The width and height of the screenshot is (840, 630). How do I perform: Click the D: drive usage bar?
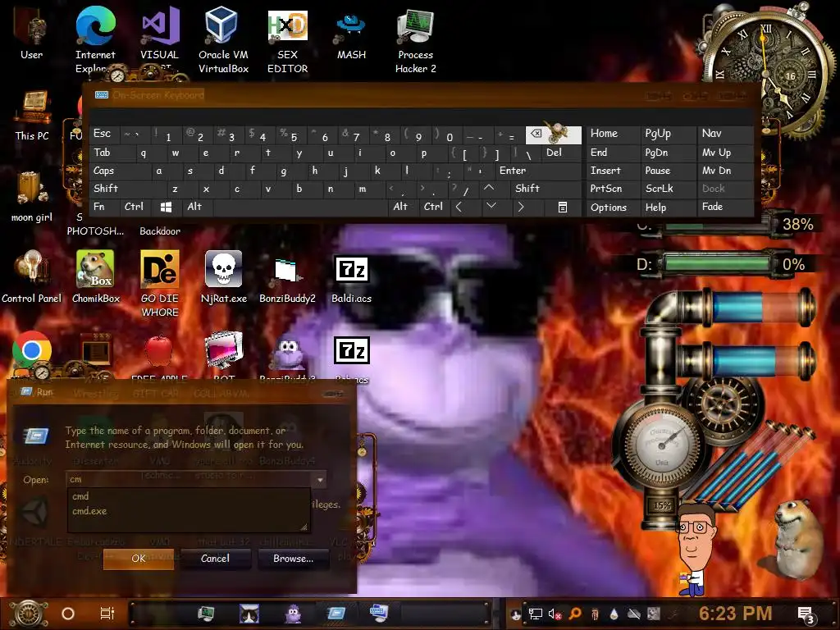(x=717, y=265)
